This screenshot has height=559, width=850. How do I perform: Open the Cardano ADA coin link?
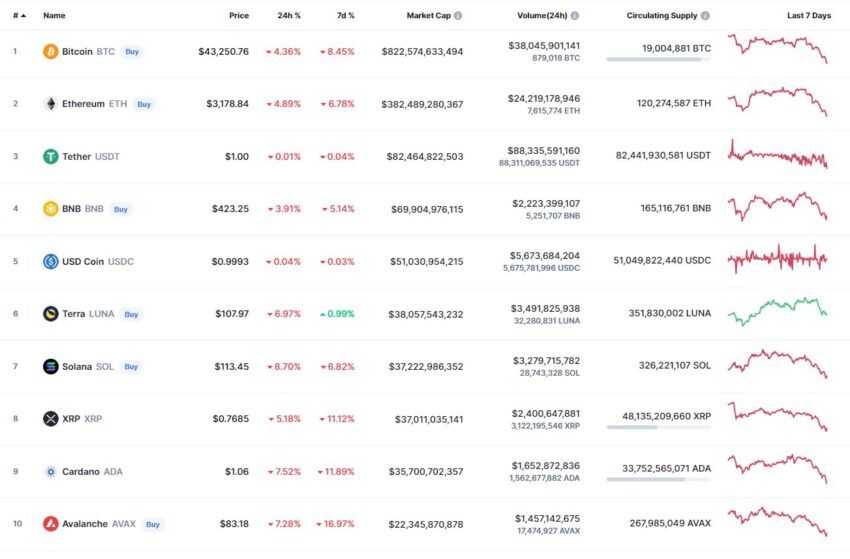tap(92, 472)
